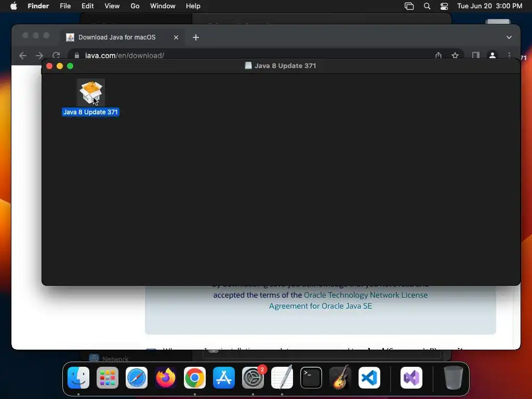This screenshot has height=399, width=532.
Task: Bookmark this page with the star
Action: 455,55
